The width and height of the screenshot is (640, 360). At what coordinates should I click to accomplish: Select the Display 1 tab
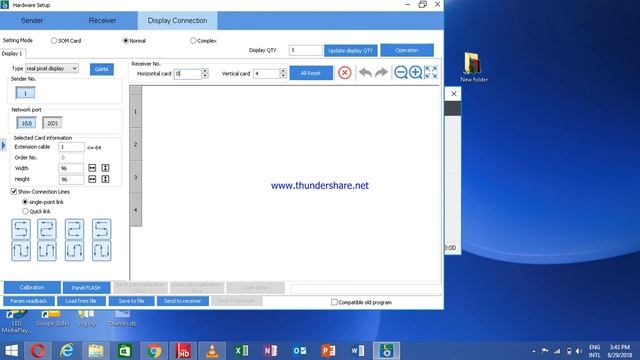(12, 53)
